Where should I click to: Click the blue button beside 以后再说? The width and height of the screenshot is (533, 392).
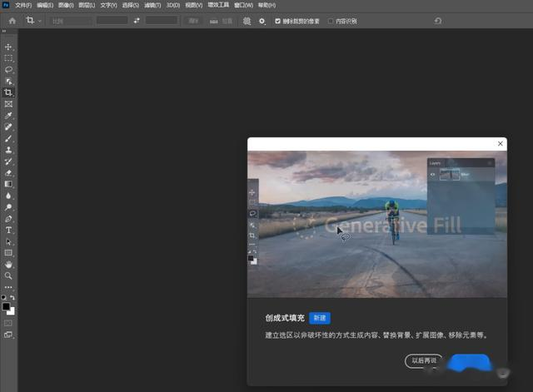(x=469, y=362)
